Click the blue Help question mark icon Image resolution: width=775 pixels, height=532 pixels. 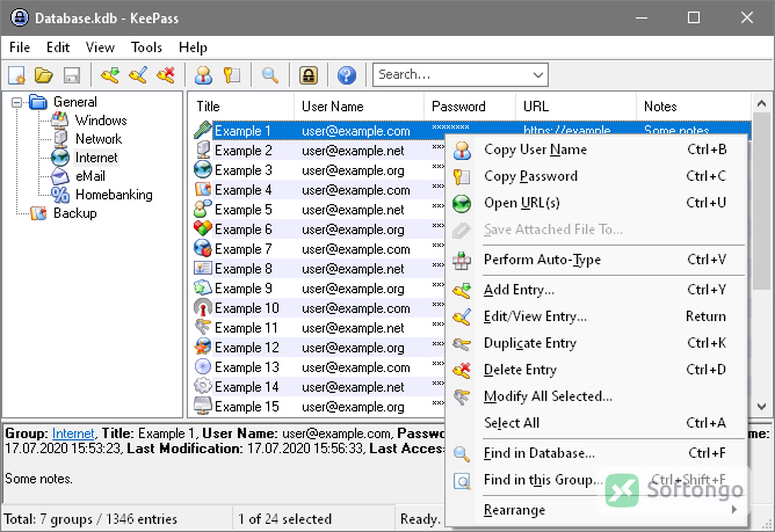[347, 75]
